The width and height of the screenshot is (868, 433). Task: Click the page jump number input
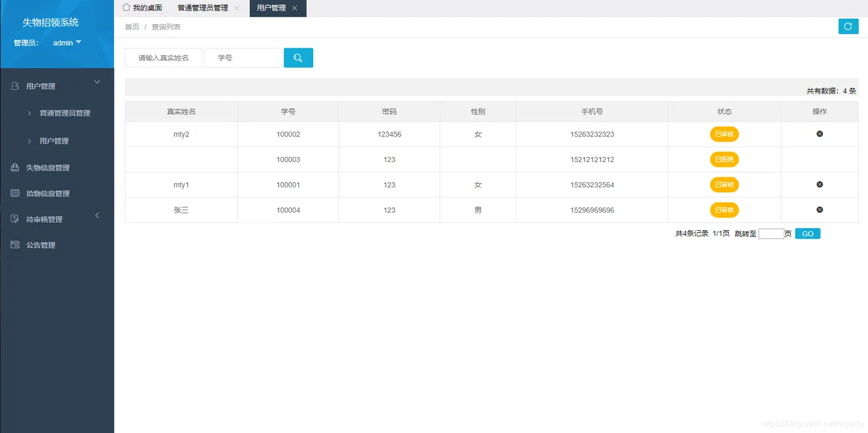(771, 234)
